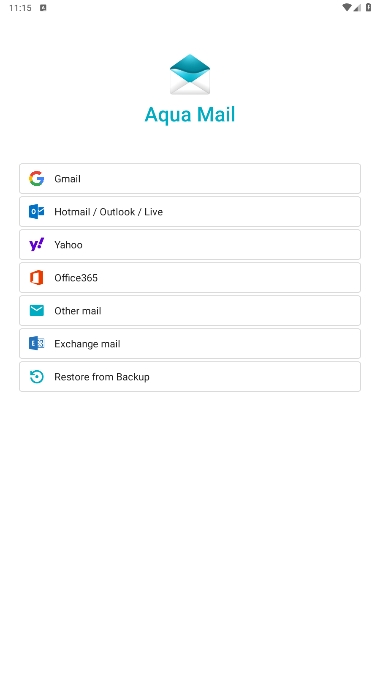The height and width of the screenshot is (677, 380).
Task: Tap the orange Office365 icon
Action: click(37, 278)
